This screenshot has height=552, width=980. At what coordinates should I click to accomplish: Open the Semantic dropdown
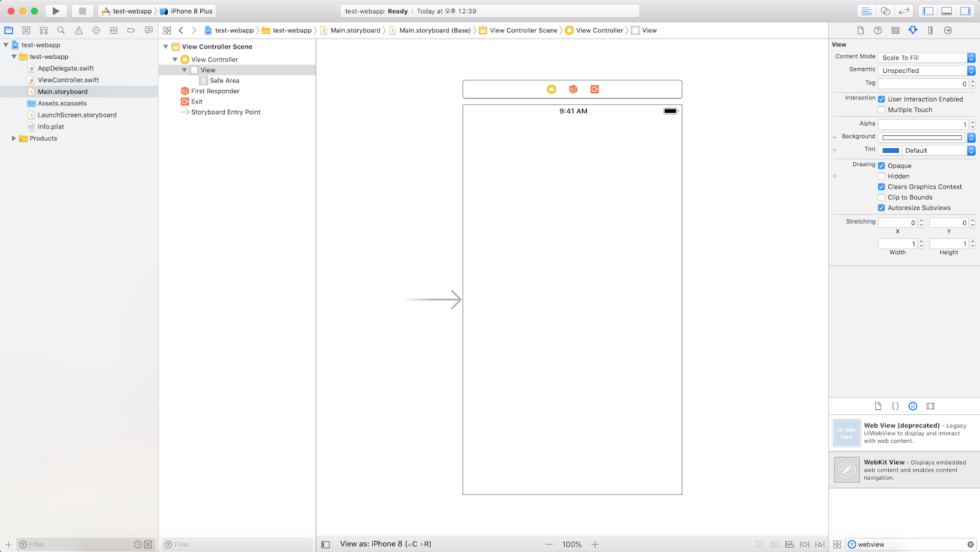(925, 70)
